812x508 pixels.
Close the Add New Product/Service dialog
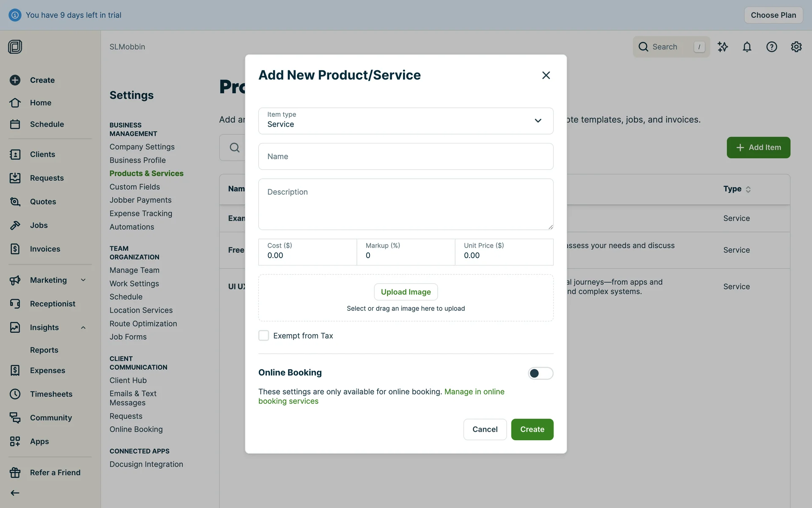(x=546, y=75)
